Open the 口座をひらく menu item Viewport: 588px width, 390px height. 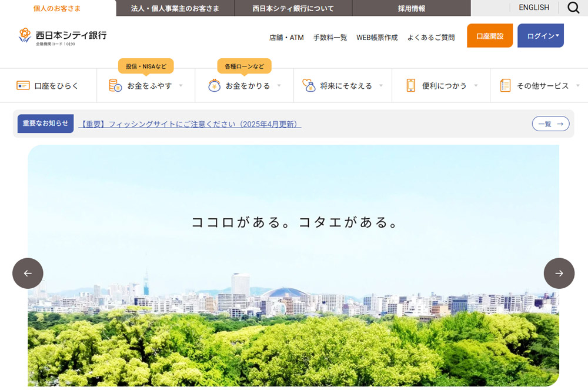click(x=48, y=85)
